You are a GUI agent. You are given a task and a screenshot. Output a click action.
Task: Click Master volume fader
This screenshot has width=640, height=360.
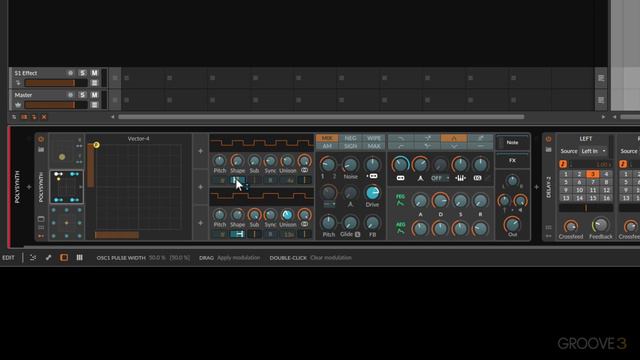(x=56, y=105)
